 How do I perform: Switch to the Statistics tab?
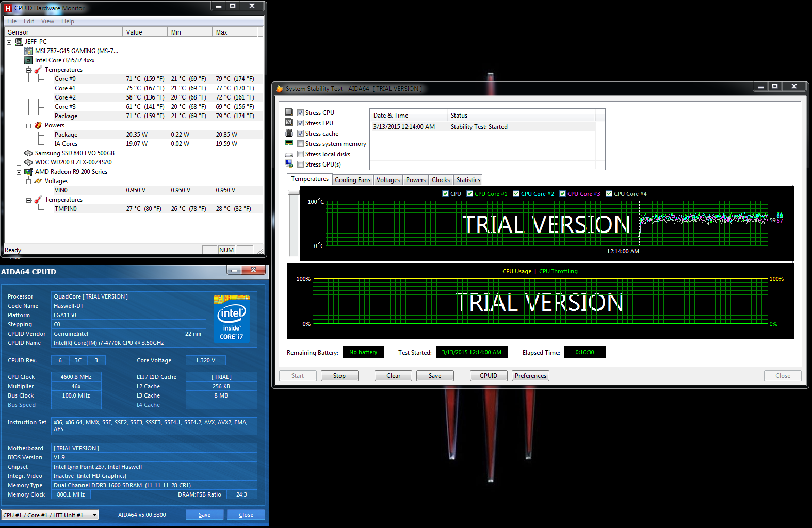(x=468, y=180)
